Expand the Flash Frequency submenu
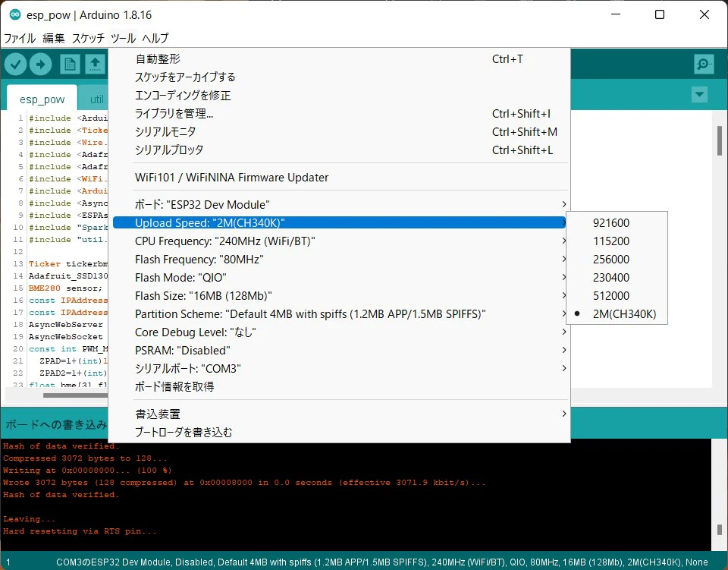 coord(340,260)
